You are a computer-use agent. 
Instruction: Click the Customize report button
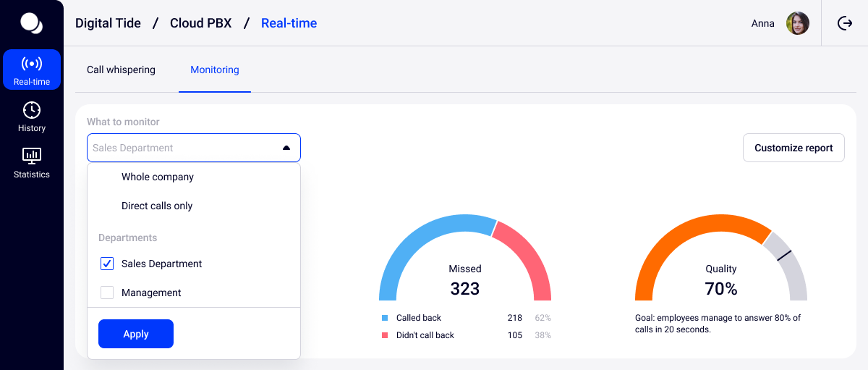(x=793, y=148)
